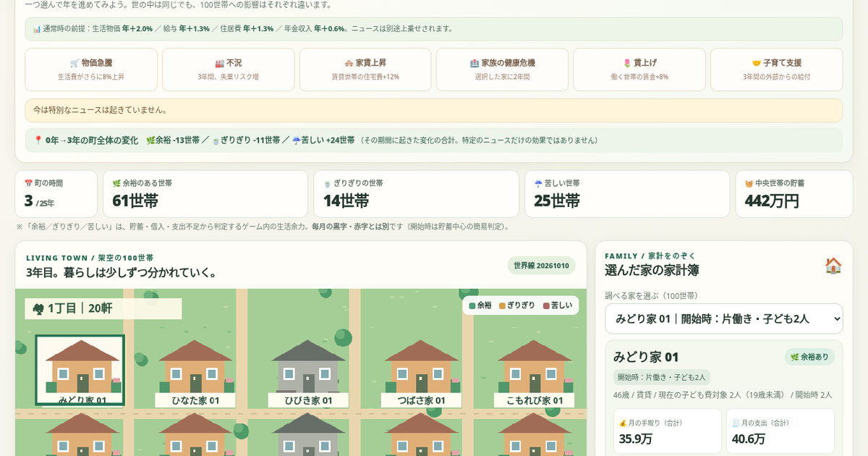Click the leaf icon beside 余裕のある世帯
Image resolution: width=868 pixels, height=456 pixels.
click(x=116, y=184)
